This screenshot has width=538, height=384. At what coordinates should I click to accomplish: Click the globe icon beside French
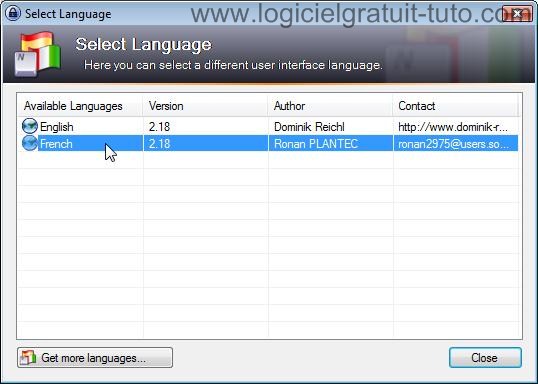30,143
